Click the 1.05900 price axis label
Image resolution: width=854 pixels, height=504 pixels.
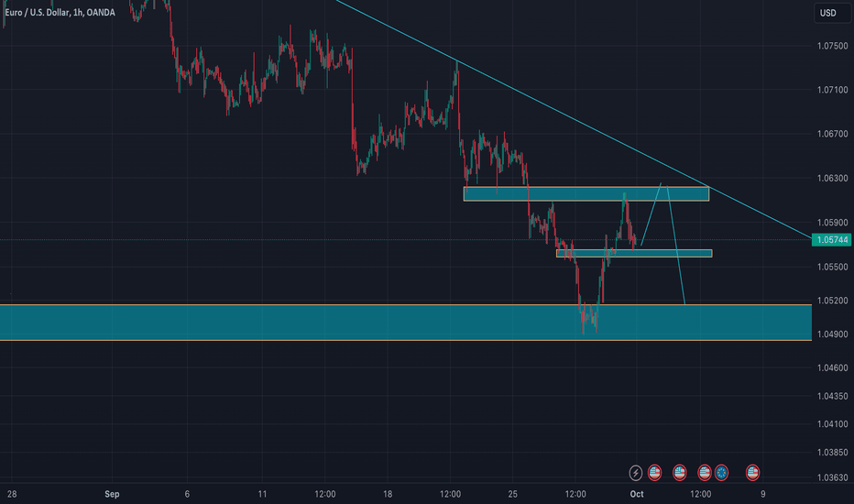tap(832, 223)
